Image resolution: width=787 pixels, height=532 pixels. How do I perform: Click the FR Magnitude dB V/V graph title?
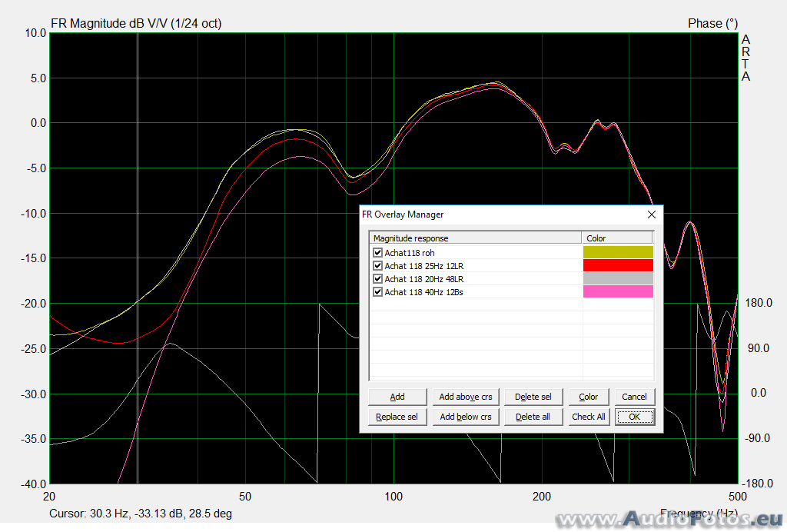click(x=136, y=23)
